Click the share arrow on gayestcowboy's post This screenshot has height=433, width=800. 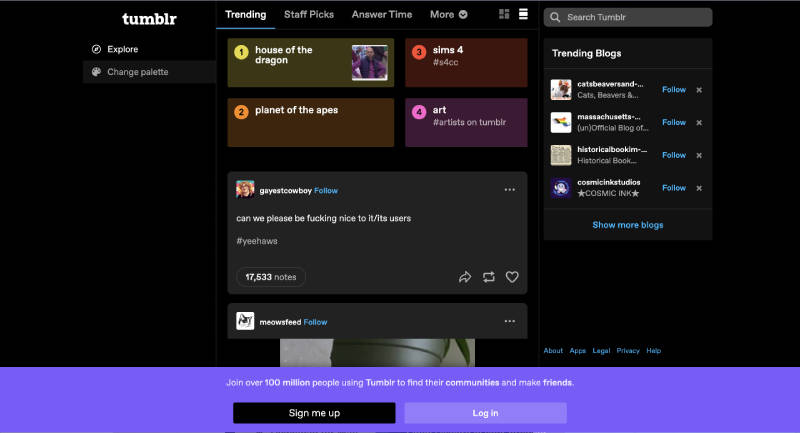pos(465,277)
